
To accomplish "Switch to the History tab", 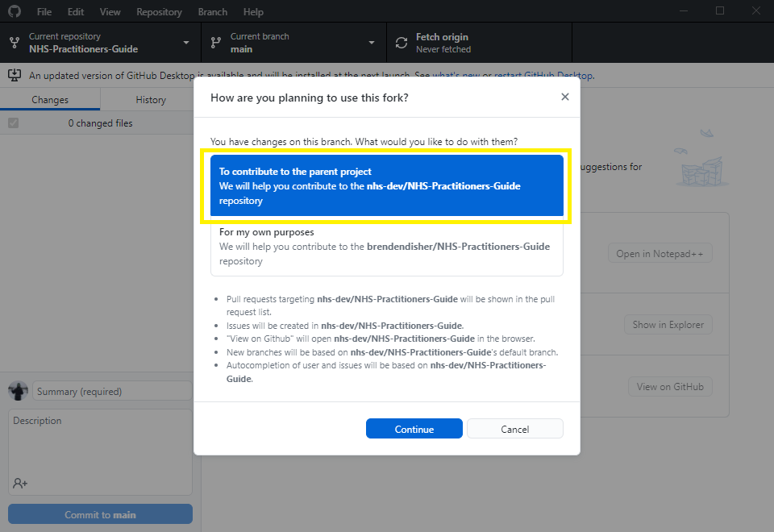I will 151,100.
